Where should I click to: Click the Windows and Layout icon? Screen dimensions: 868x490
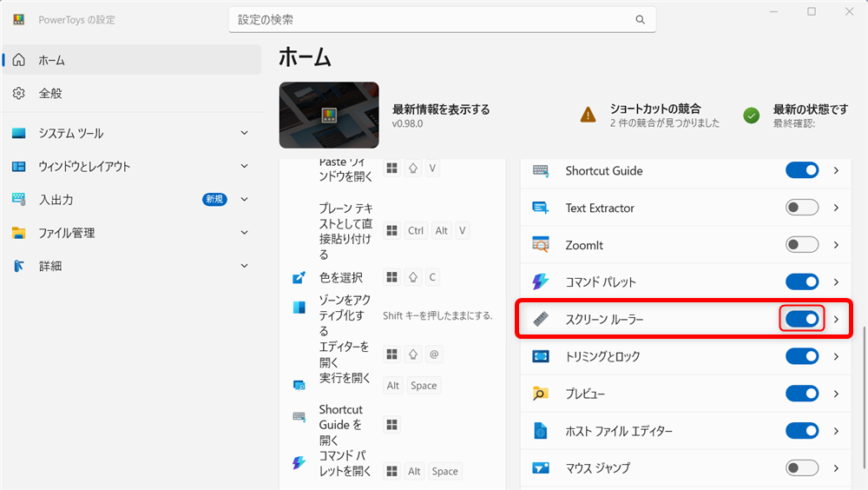[x=19, y=166]
